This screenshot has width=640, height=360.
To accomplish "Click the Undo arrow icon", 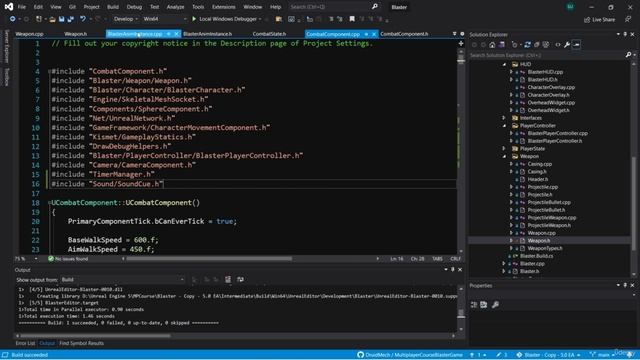I will [x=83, y=19].
